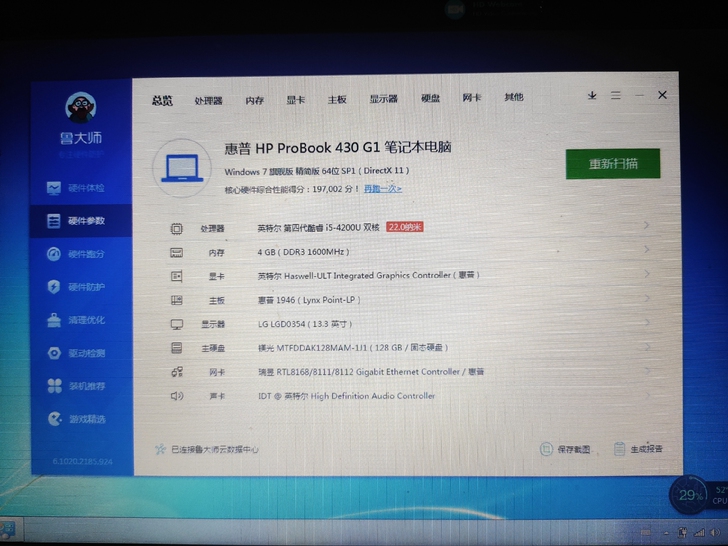The height and width of the screenshot is (546, 728).
Task: Click the 主板 motherboard row icon
Action: (176, 300)
